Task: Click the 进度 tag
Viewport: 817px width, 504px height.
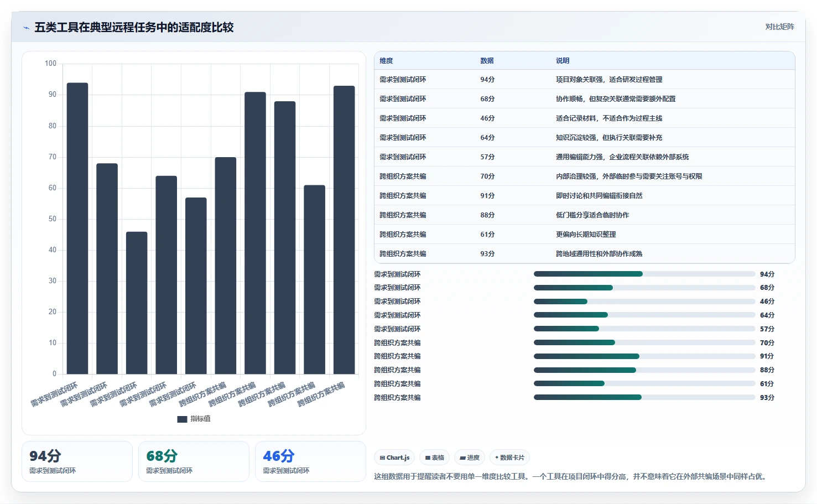Action: pyautogui.click(x=470, y=458)
